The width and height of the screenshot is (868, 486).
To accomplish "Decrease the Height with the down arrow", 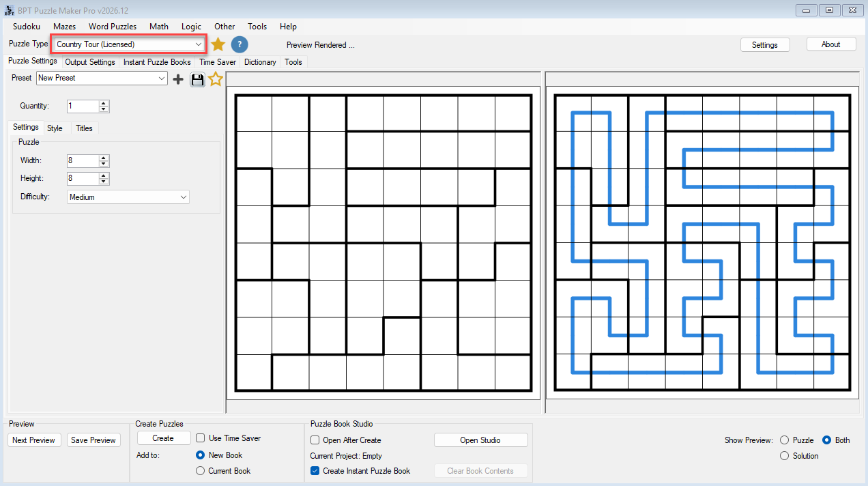I will click(x=104, y=182).
